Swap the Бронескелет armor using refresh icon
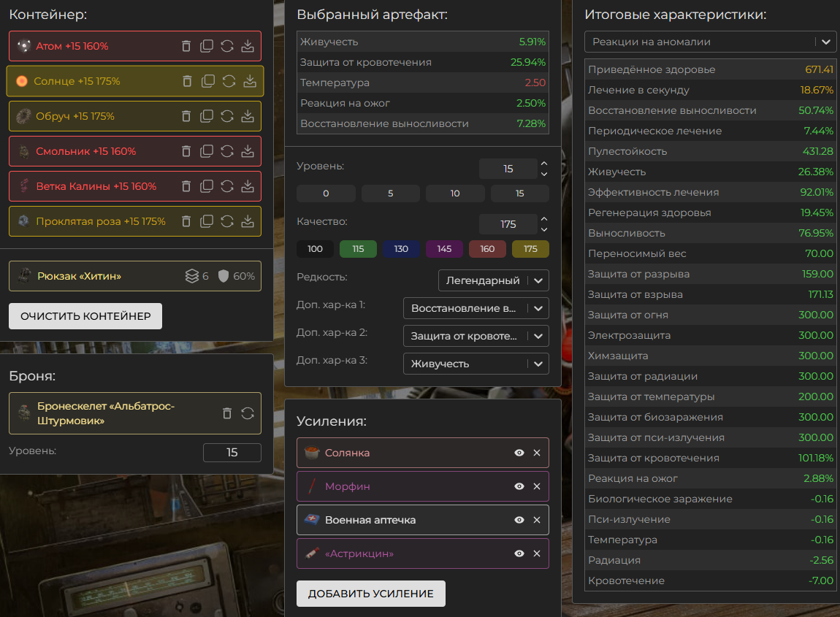The image size is (840, 617). pos(248,413)
